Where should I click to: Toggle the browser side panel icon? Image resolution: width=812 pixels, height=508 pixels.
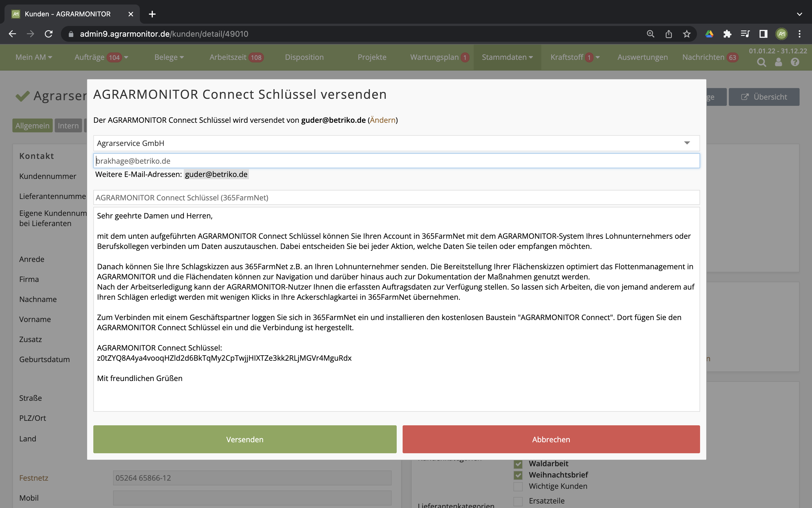click(x=763, y=34)
